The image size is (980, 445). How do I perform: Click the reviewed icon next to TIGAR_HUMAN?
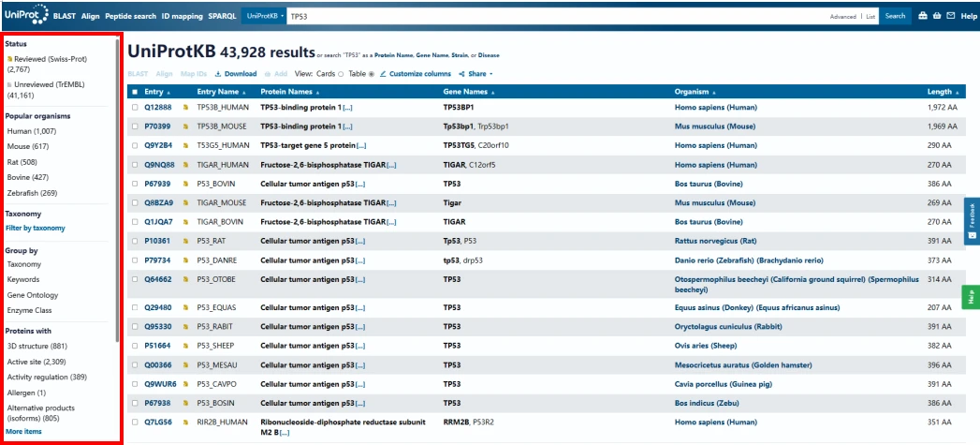pos(185,165)
